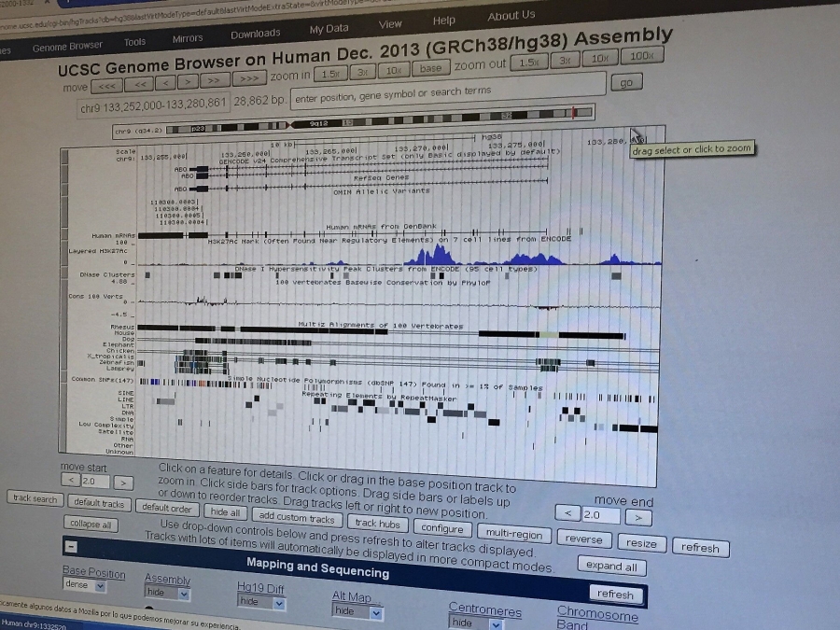Click the move far right >>> button
Screen dimensions: 840x630
(x=249, y=78)
